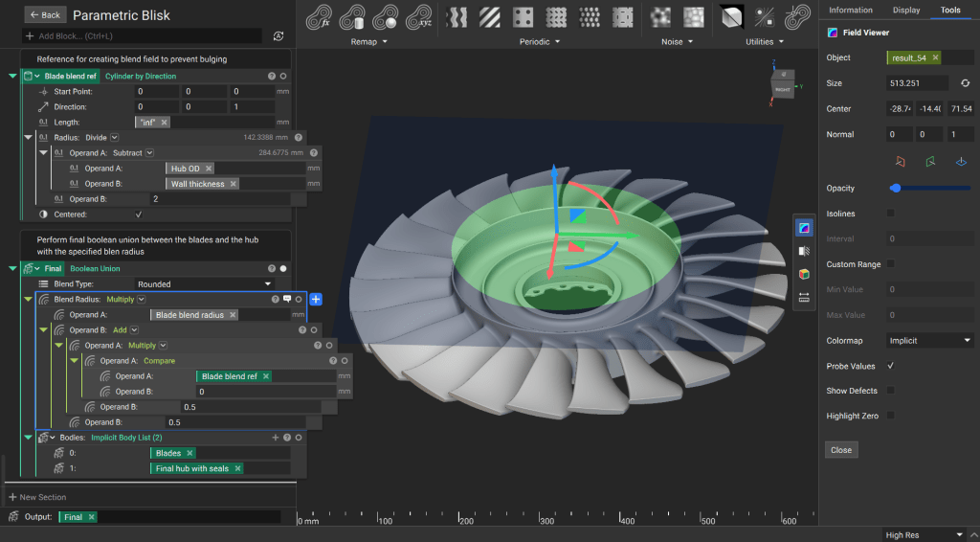Activate the Field Viewer icon in viewport toolbar

pyautogui.click(x=804, y=227)
